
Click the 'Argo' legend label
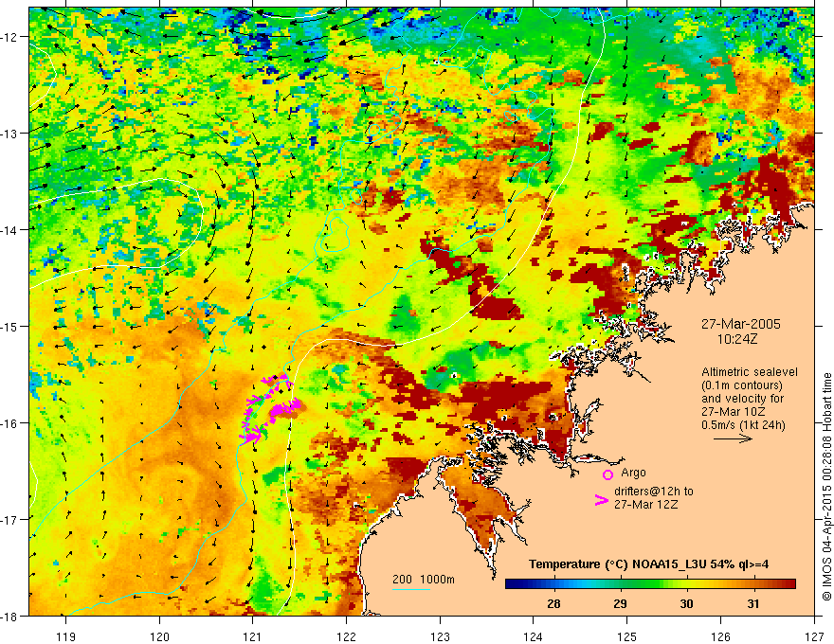[633, 473]
